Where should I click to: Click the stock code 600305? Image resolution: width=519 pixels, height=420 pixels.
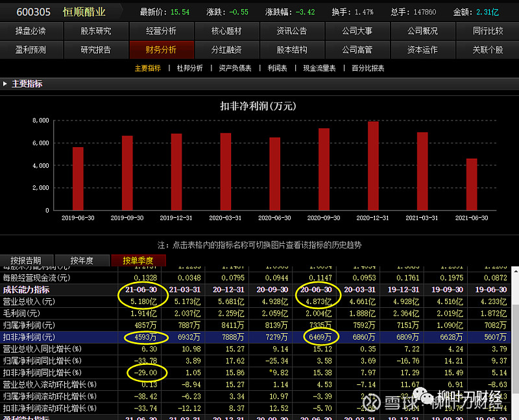pyautogui.click(x=34, y=12)
